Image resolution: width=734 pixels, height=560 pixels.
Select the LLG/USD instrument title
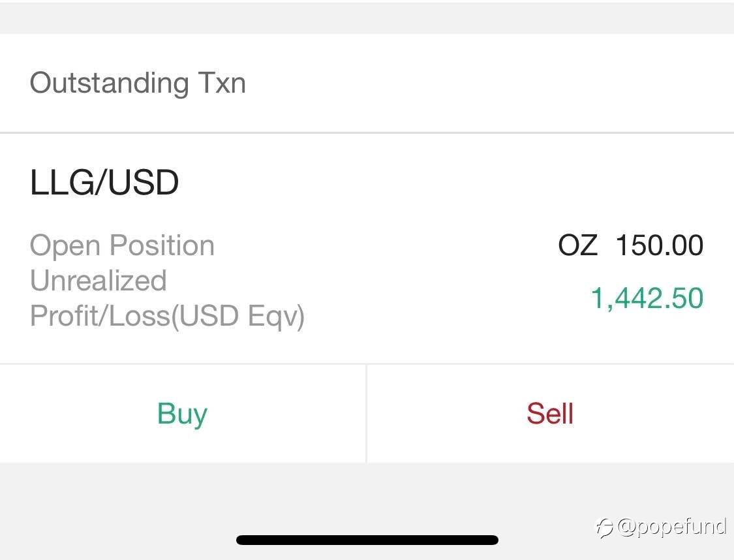pos(104,182)
